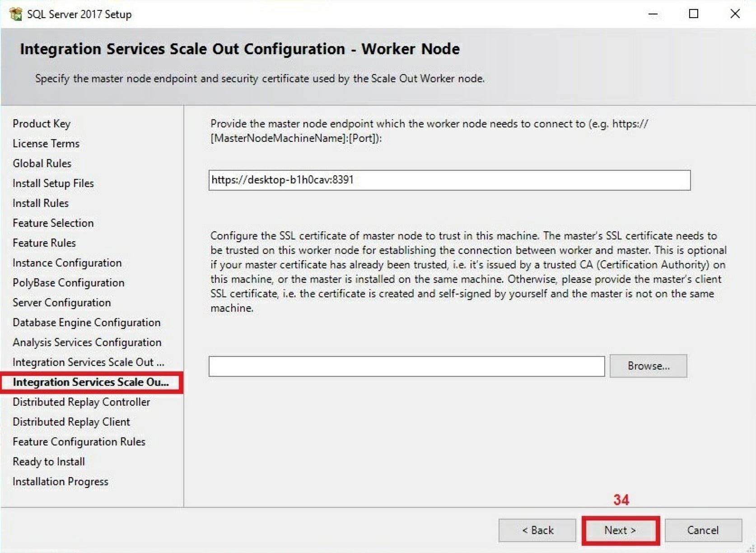Cancel the SQL Server installation

pyautogui.click(x=703, y=530)
